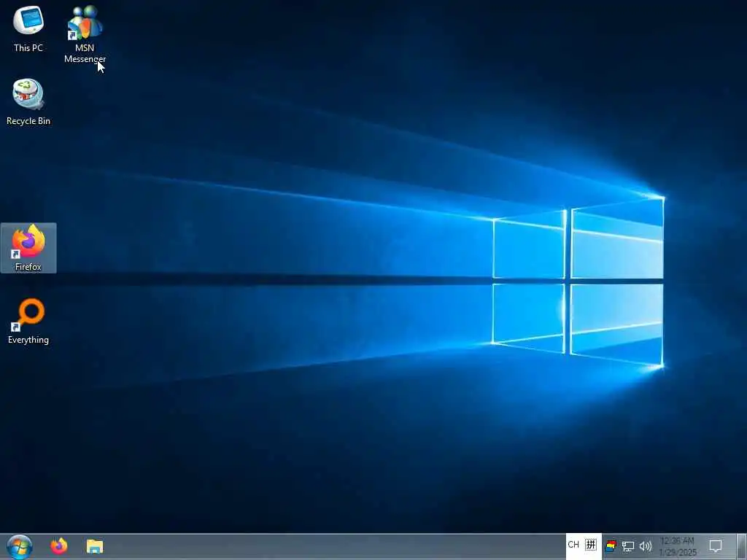Screen dimensions: 747x560
Task: Select the Everything search desktop shortcut
Action: pyautogui.click(x=28, y=322)
